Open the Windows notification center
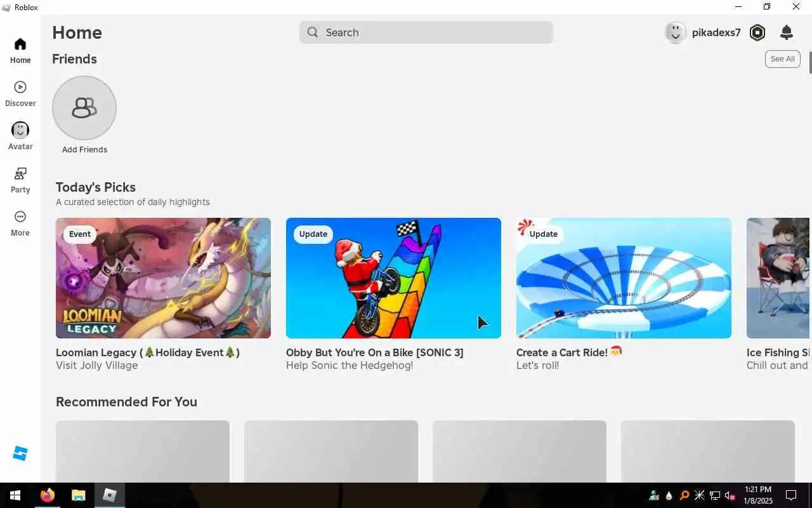The height and width of the screenshot is (508, 812). click(x=791, y=495)
